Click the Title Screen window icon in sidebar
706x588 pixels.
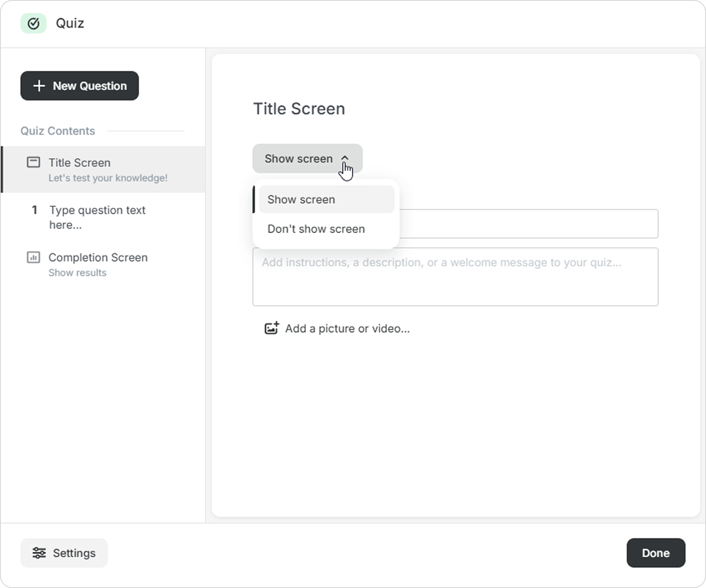[x=33, y=162]
